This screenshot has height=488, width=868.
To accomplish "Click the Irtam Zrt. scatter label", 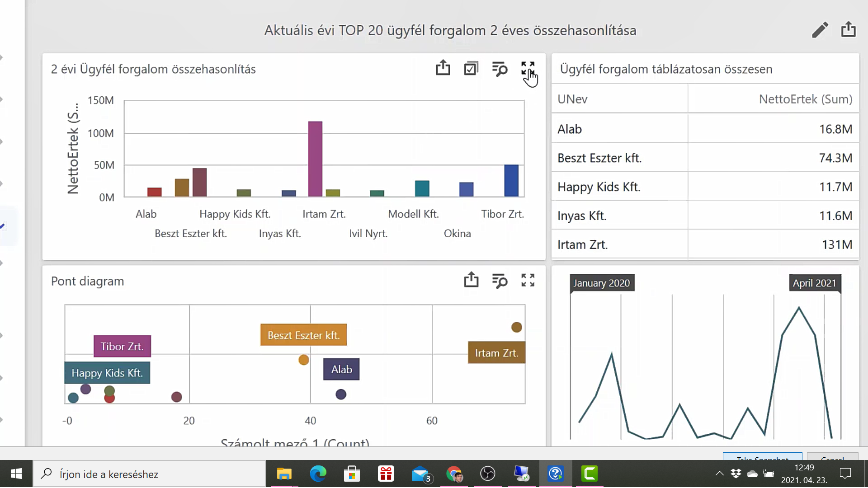I will pos(496,353).
